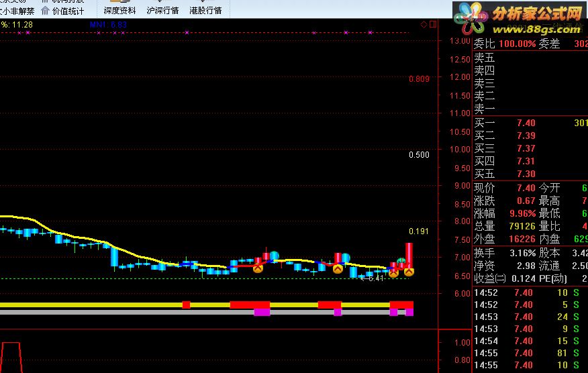
Task: Click the red diamond icon above the chart
Action: tap(424, 24)
